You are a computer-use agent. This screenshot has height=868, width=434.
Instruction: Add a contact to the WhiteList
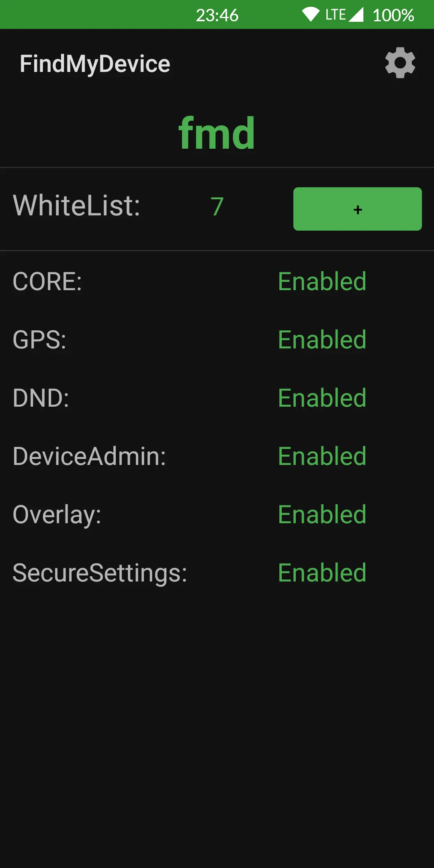(357, 209)
